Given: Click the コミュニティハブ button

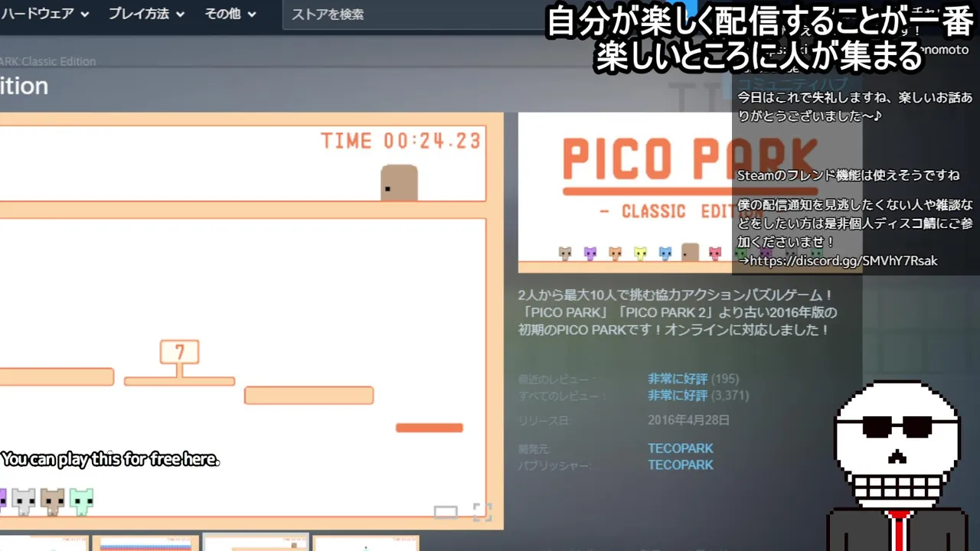Looking at the screenshot, I should click(x=792, y=84).
